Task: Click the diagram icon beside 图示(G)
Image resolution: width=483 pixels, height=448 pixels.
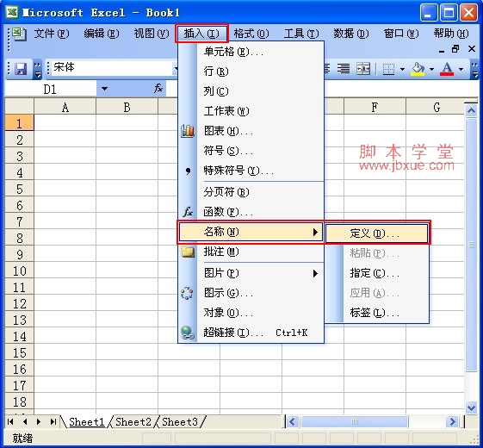Action: tap(187, 293)
